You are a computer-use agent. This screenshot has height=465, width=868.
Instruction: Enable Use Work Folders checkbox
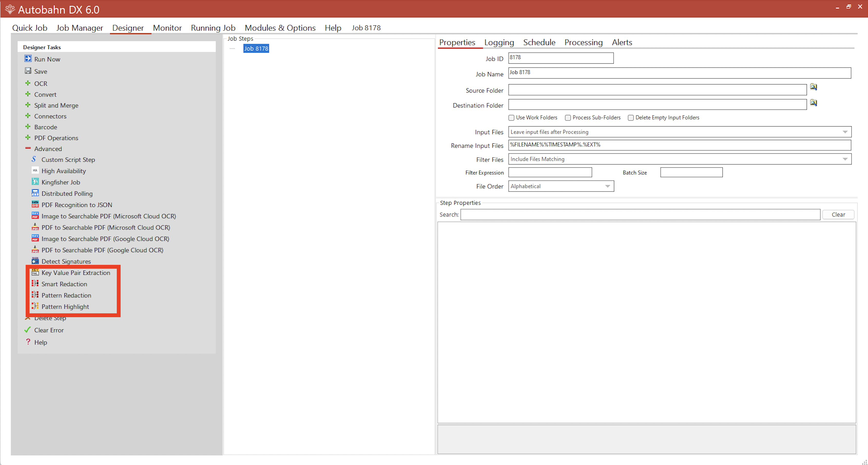pyautogui.click(x=511, y=118)
